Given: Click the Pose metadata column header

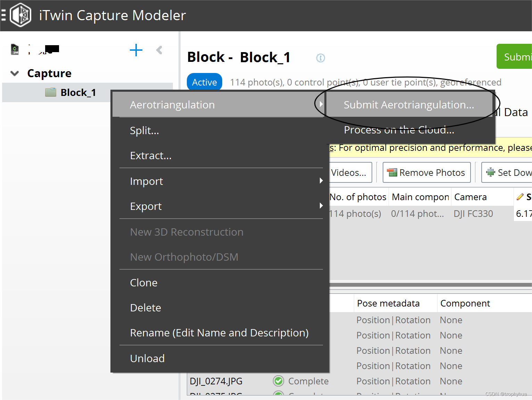Looking at the screenshot, I should pyautogui.click(x=396, y=303).
